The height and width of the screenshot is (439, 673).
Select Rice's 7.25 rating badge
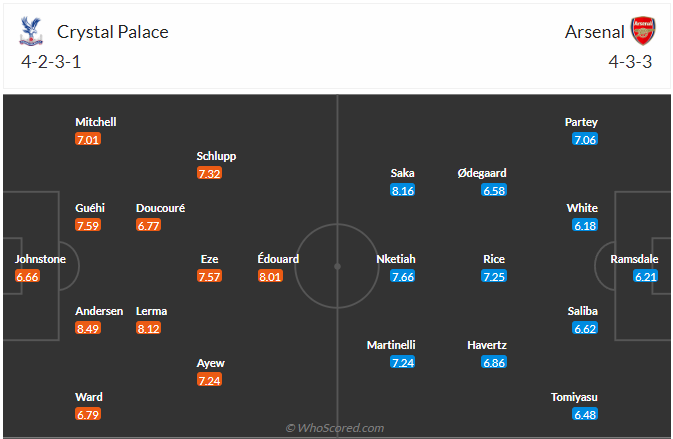[x=494, y=276]
